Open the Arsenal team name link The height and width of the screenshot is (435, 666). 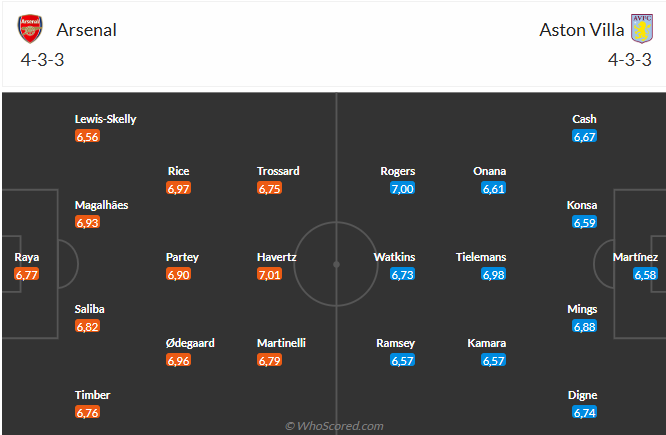87,30
